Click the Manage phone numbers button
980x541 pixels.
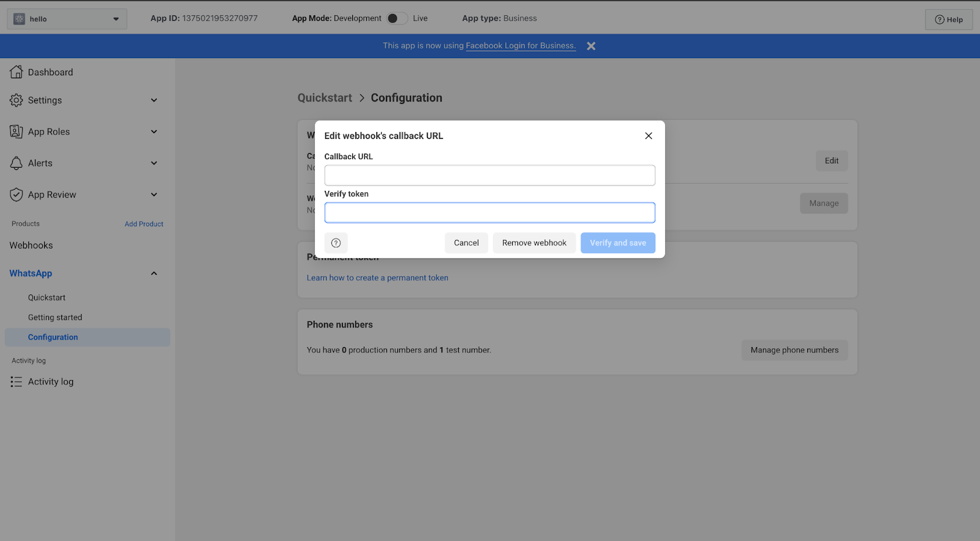pos(794,350)
